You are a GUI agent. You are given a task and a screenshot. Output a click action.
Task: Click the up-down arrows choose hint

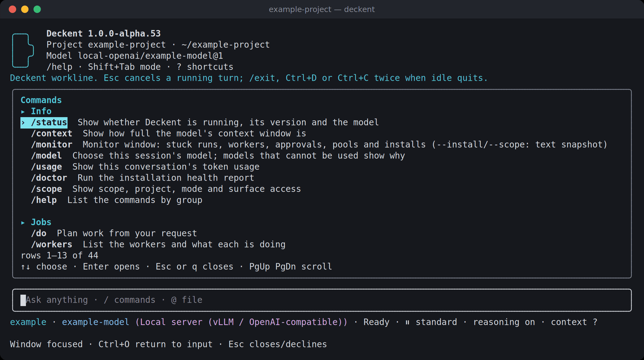click(x=44, y=267)
